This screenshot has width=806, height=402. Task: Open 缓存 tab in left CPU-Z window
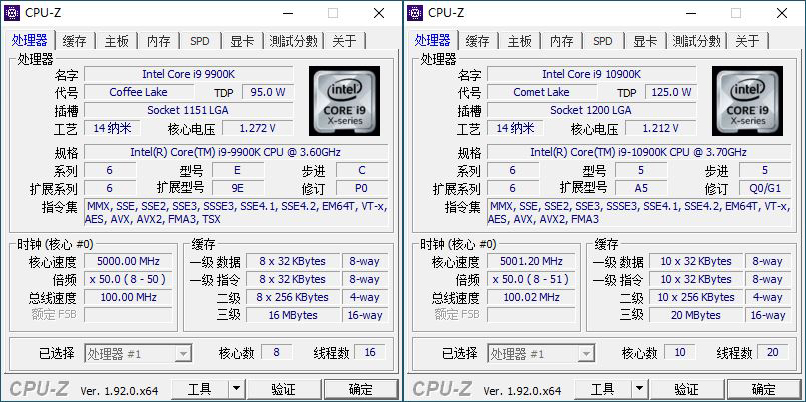tap(74, 41)
